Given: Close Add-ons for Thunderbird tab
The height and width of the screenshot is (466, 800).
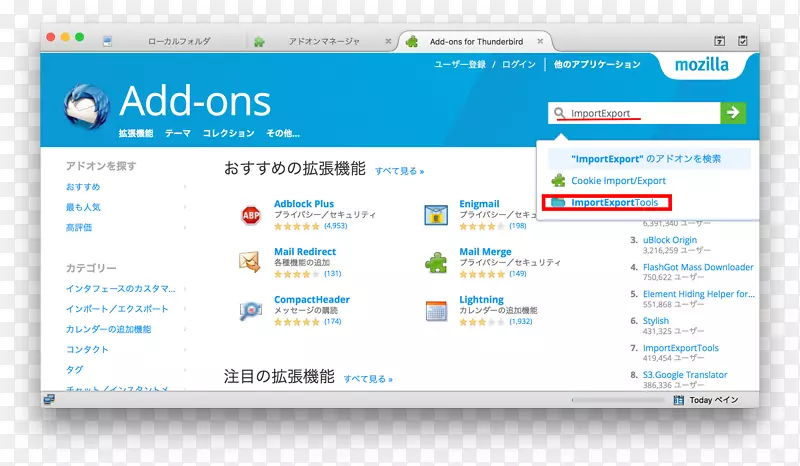Looking at the screenshot, I should click(x=540, y=41).
